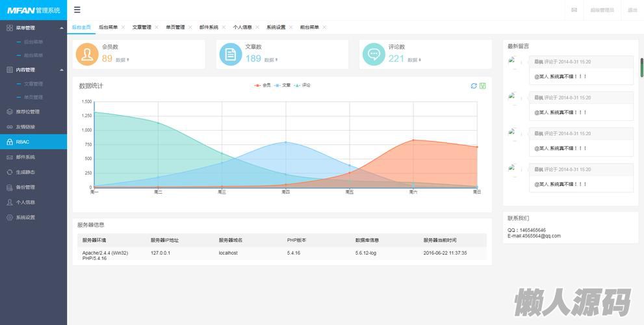Open RBAC in the sidebar

33,142
